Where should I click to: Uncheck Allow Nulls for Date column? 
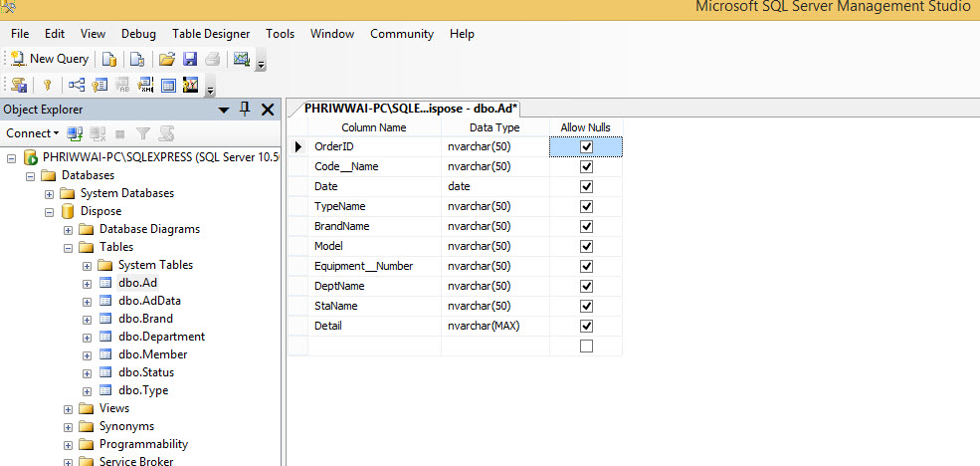(586, 187)
